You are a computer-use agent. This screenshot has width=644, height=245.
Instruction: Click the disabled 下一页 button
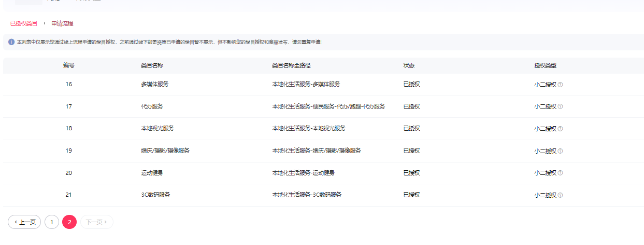[97, 222]
